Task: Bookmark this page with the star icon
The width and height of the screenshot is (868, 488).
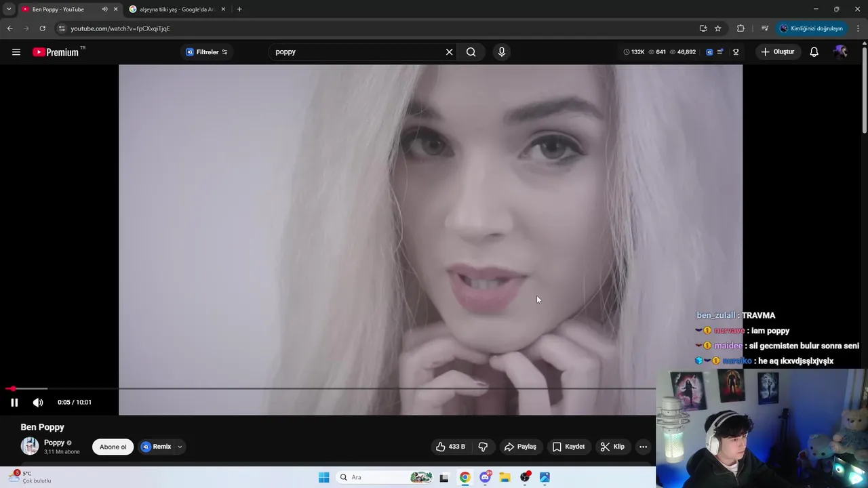Action: point(718,28)
